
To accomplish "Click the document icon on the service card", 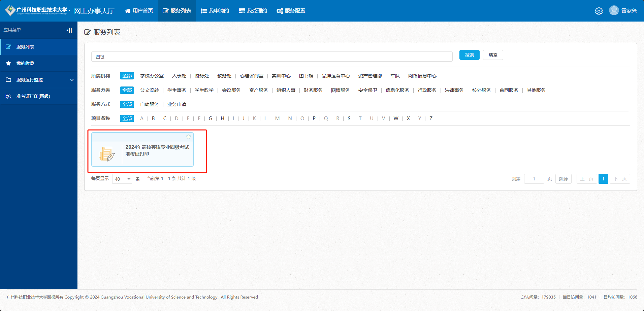I will click(x=107, y=153).
